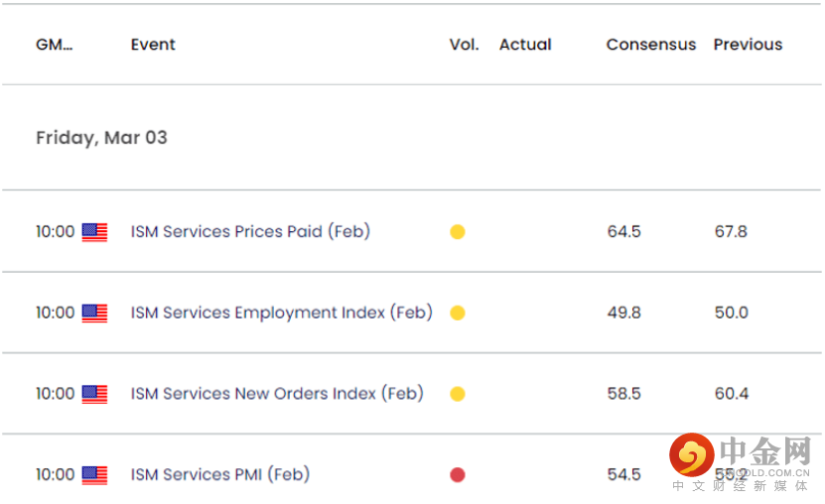Click the Previous column header
This screenshot has width=825, height=504.
pos(748,45)
